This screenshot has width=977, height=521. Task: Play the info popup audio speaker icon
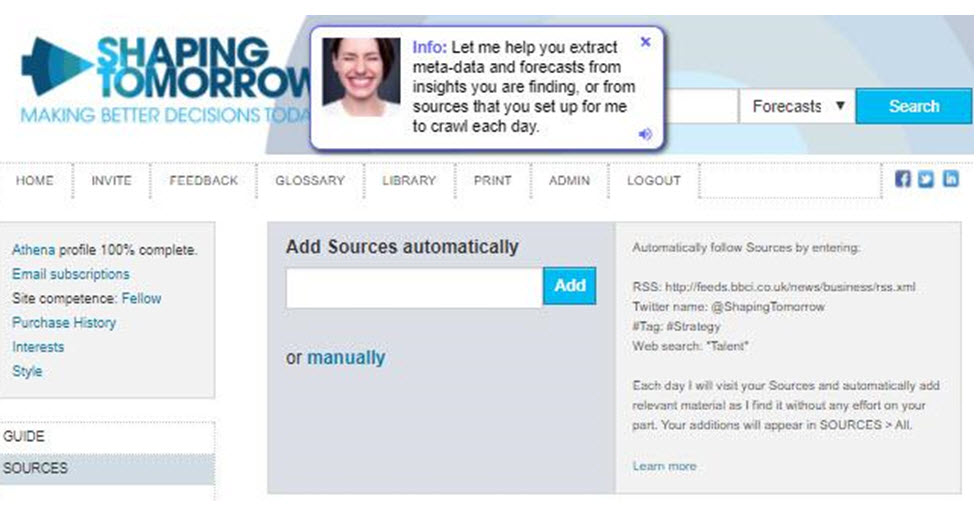point(645,134)
